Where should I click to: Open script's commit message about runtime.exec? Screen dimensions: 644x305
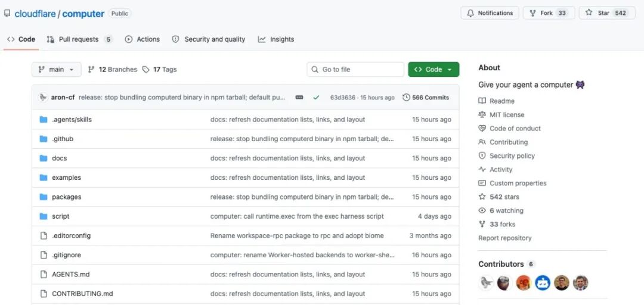coord(297,216)
